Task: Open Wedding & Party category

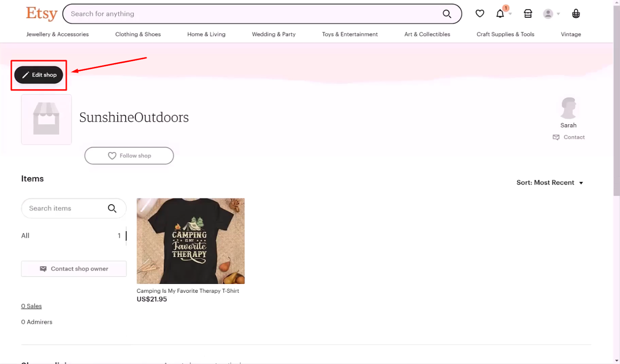Action: pyautogui.click(x=274, y=34)
